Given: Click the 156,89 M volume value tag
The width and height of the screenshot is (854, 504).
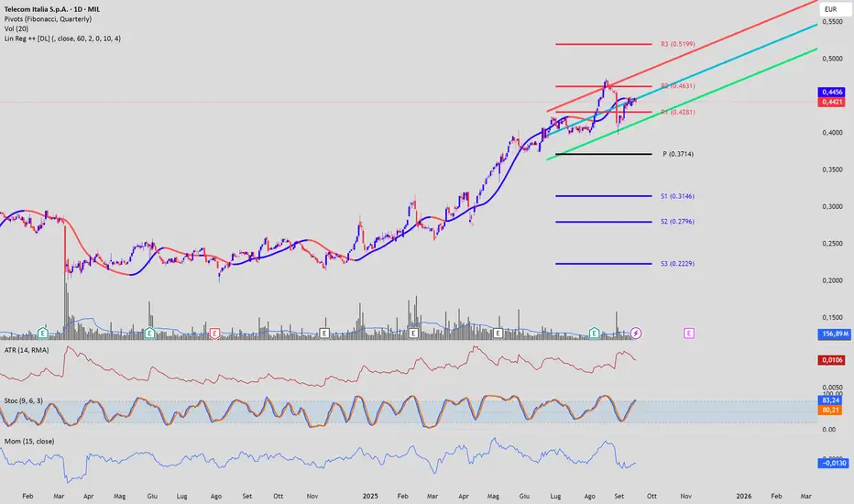Looking at the screenshot, I should (x=835, y=334).
